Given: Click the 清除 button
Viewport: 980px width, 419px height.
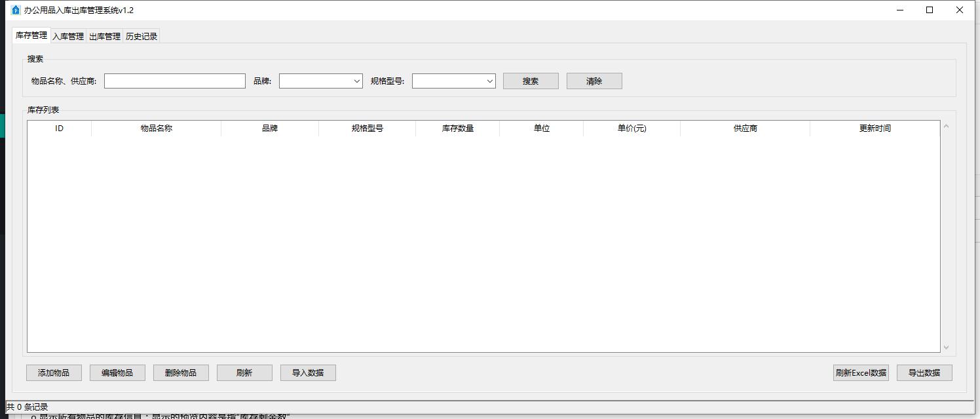Looking at the screenshot, I should (x=594, y=81).
